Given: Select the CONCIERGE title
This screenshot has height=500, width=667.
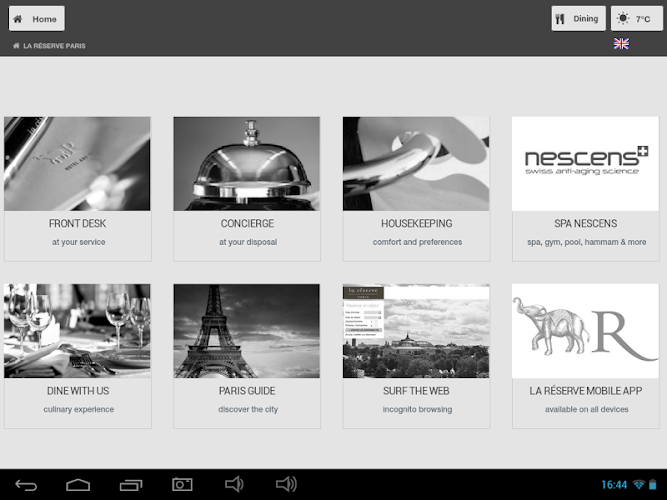Looking at the screenshot, I should point(247,223).
